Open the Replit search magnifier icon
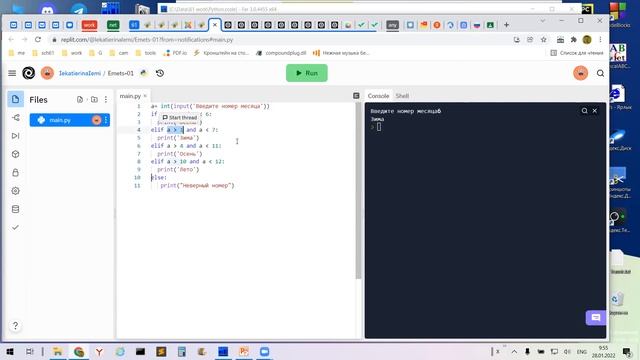This screenshot has width=640, height=360. [600, 73]
